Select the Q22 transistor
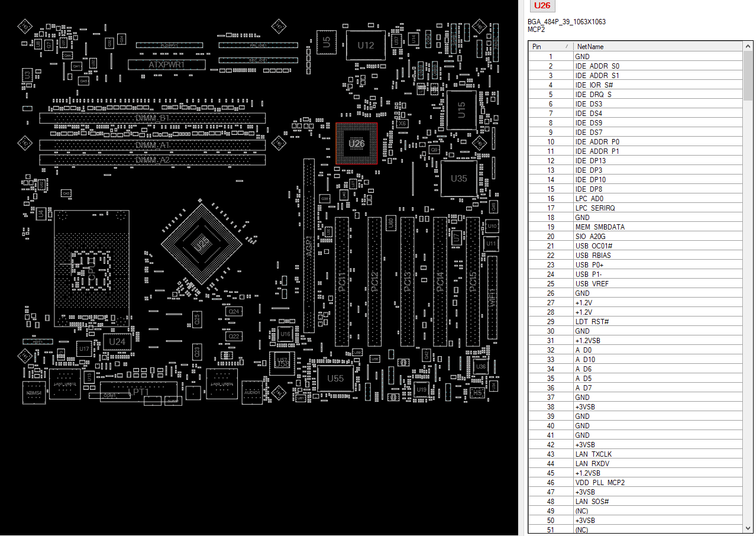Screen dimensions: 756x536 click(x=234, y=336)
